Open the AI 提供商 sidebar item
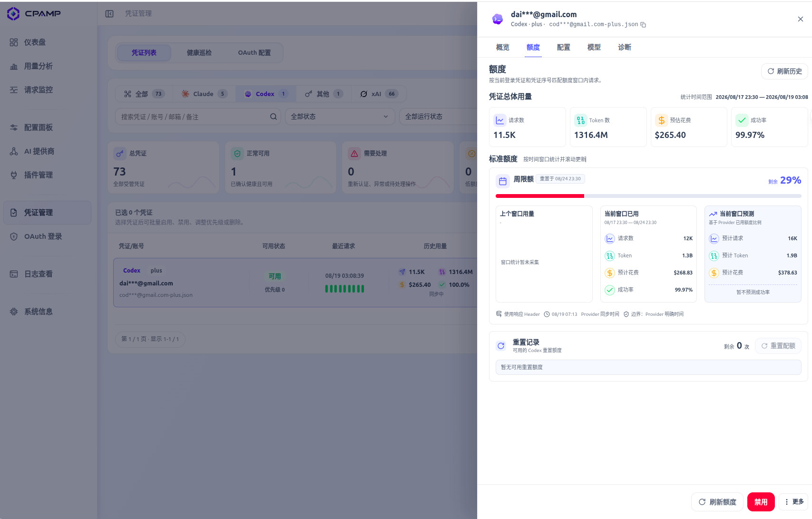The image size is (812, 519). [47, 151]
